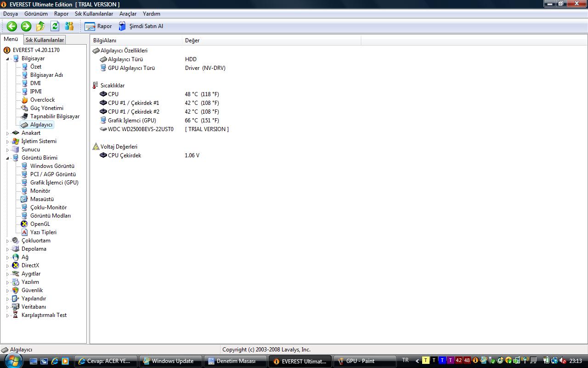
Task: Select Grafik İşlemci (GPU) tree item
Action: coord(54,183)
